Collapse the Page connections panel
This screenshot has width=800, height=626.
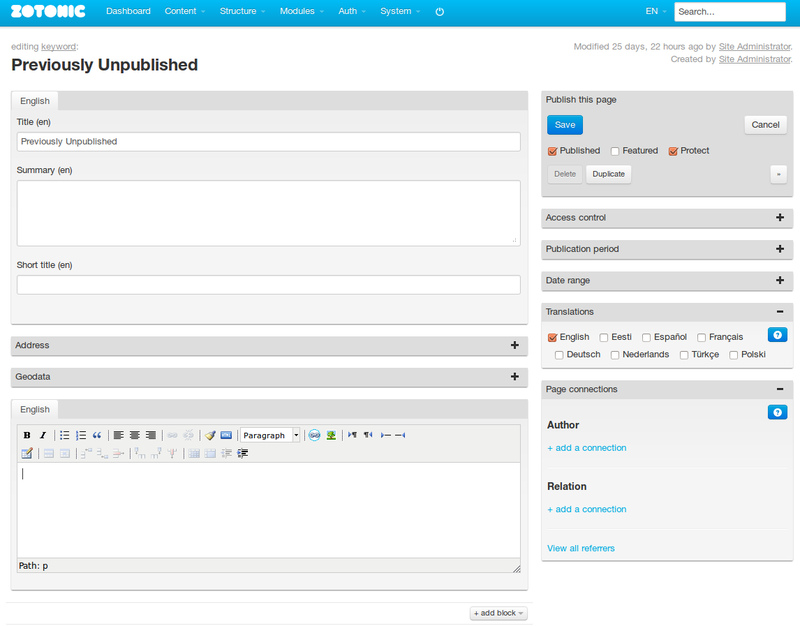(780, 389)
